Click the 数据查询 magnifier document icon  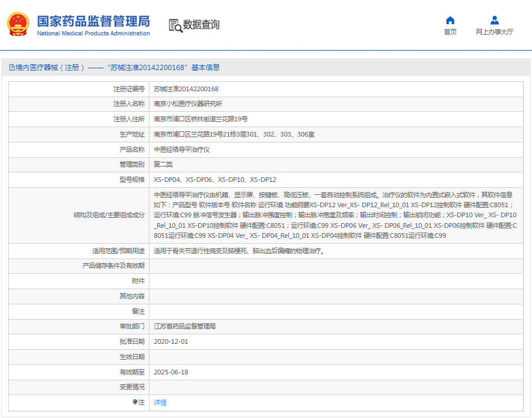(175, 25)
